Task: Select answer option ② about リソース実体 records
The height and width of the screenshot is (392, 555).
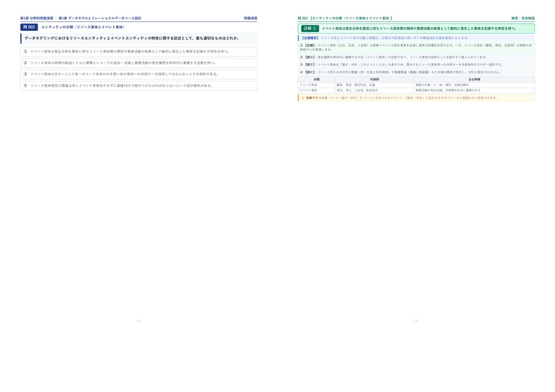Action: pos(139,63)
